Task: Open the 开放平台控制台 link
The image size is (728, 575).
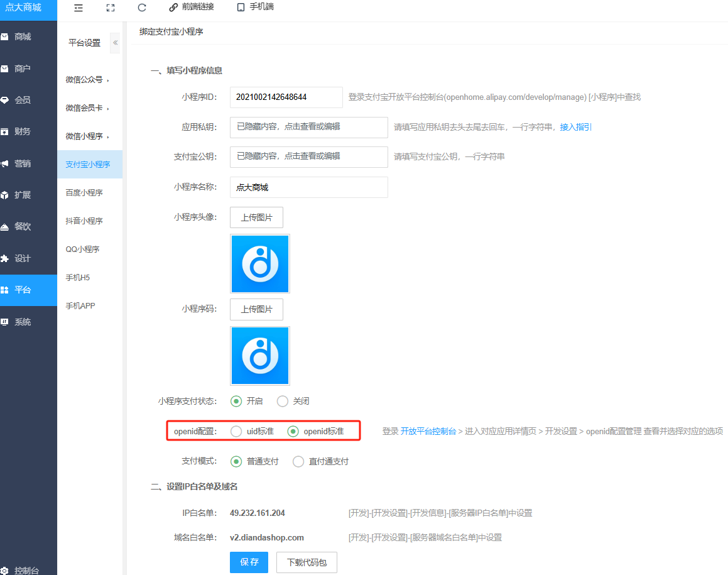Action: click(428, 432)
